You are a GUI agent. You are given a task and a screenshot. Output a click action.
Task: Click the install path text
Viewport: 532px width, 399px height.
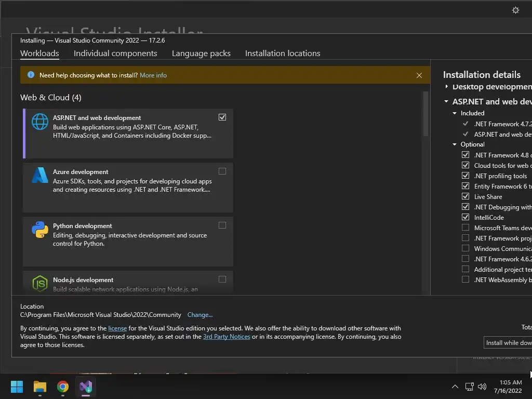pos(101,315)
